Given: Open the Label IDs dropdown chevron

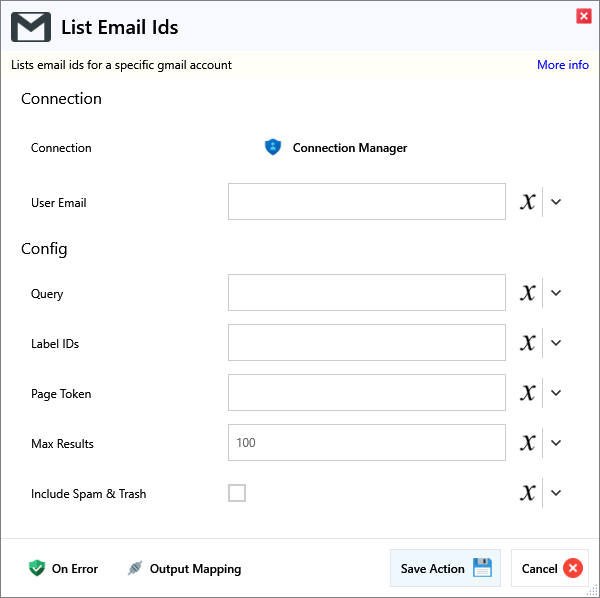Looking at the screenshot, I should coord(557,343).
